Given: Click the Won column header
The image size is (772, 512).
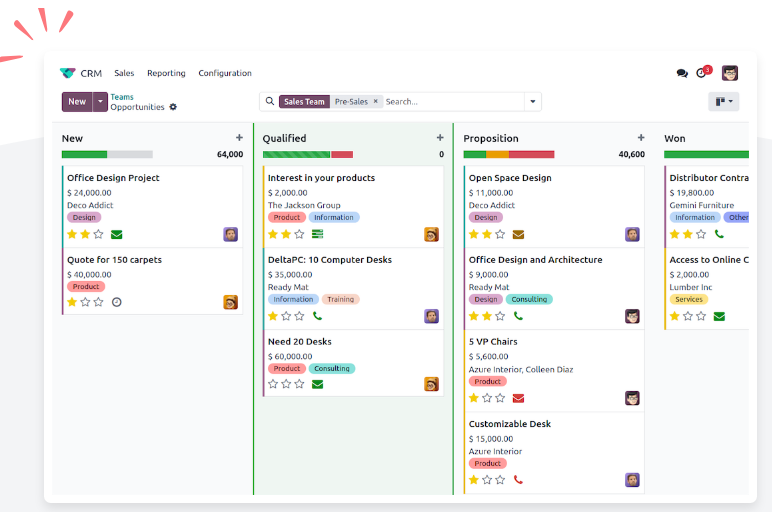Looking at the screenshot, I should [x=675, y=138].
